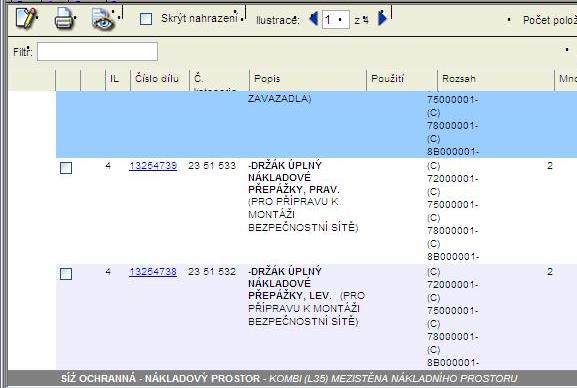Open part number link 13254738
The height and width of the screenshot is (388, 577).
153,272
